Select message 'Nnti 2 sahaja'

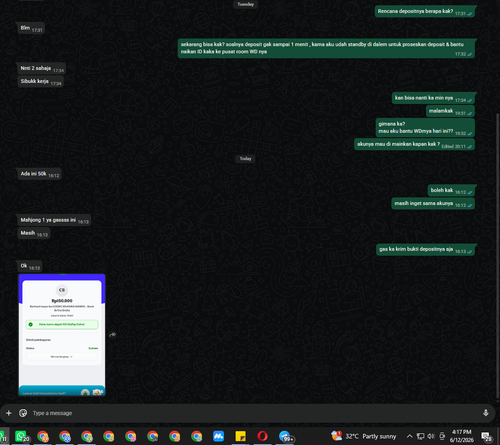(x=42, y=69)
